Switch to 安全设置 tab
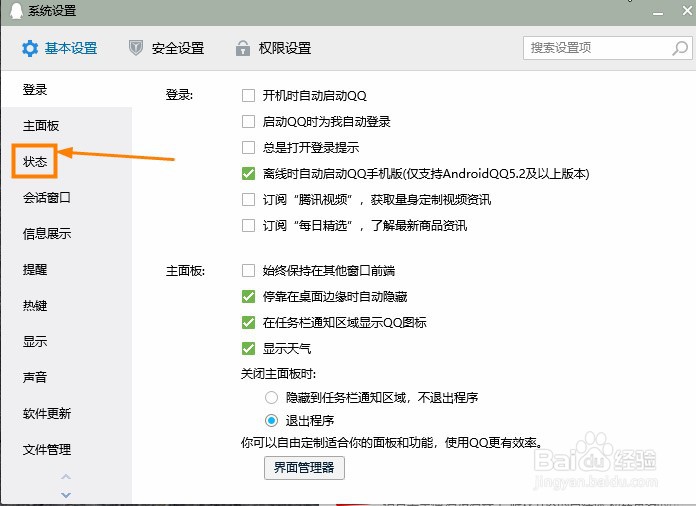The height and width of the screenshot is (506, 696). pyautogui.click(x=166, y=48)
